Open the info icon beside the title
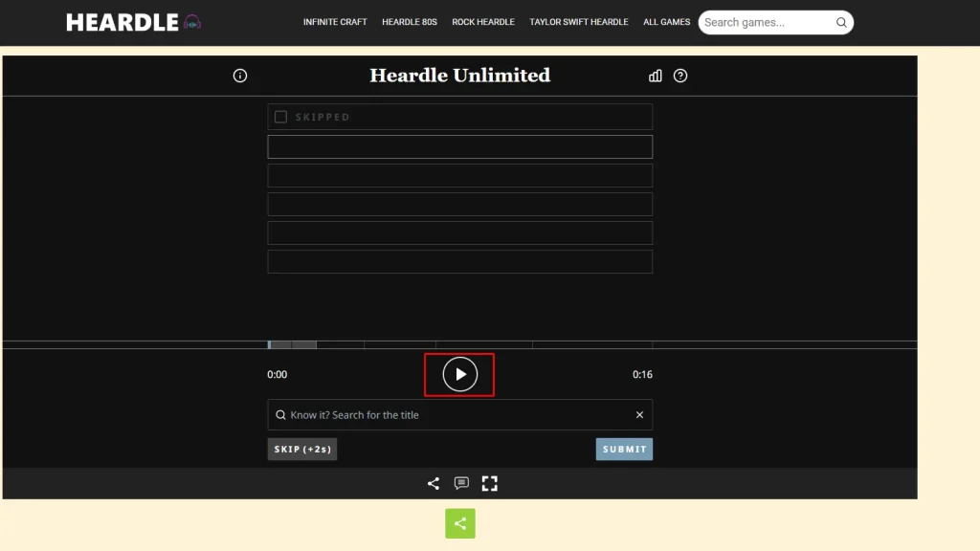The width and height of the screenshot is (980, 551). click(x=240, y=76)
